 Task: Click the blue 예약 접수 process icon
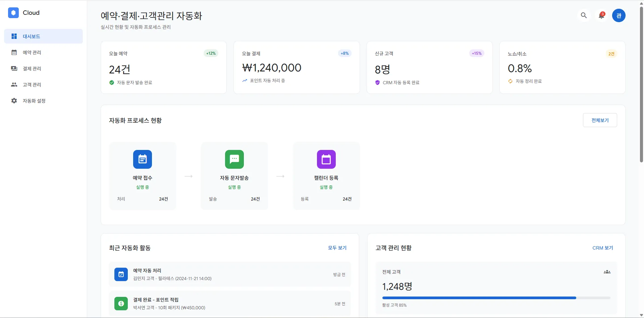pyautogui.click(x=143, y=159)
